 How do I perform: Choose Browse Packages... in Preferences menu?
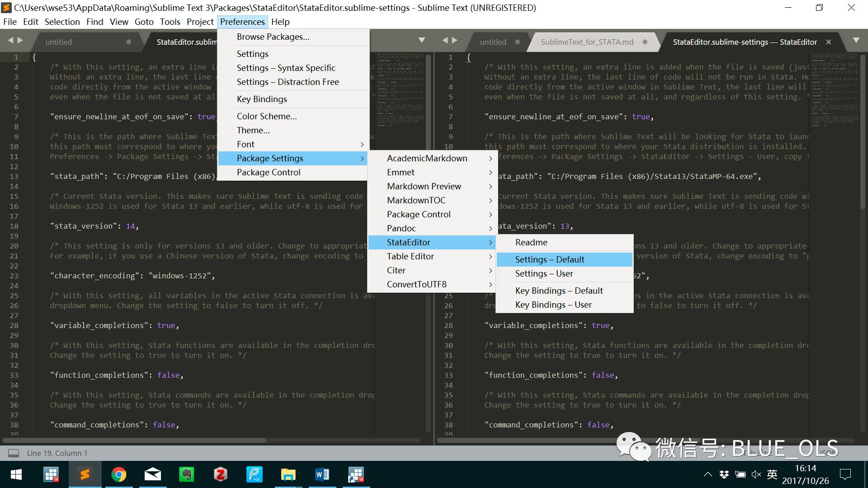(292, 37)
